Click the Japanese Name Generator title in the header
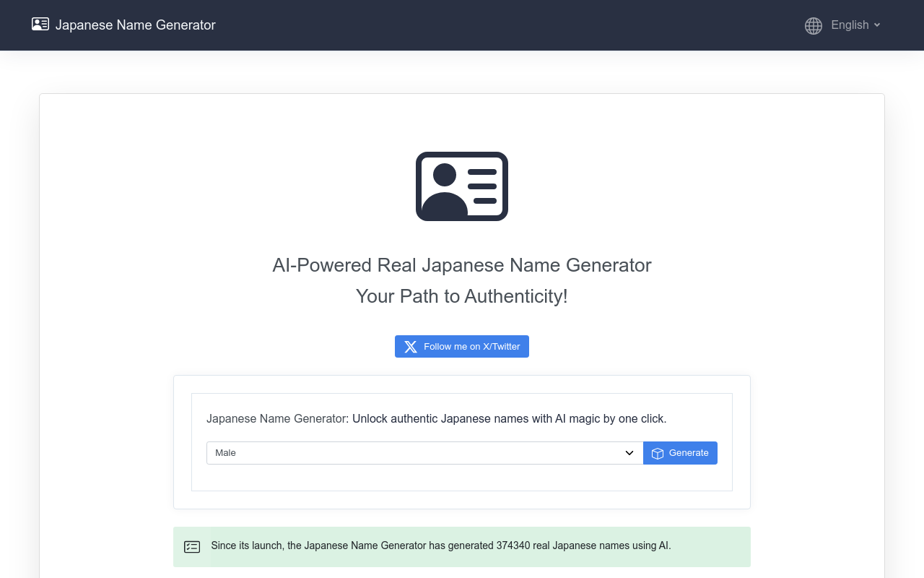 [135, 25]
